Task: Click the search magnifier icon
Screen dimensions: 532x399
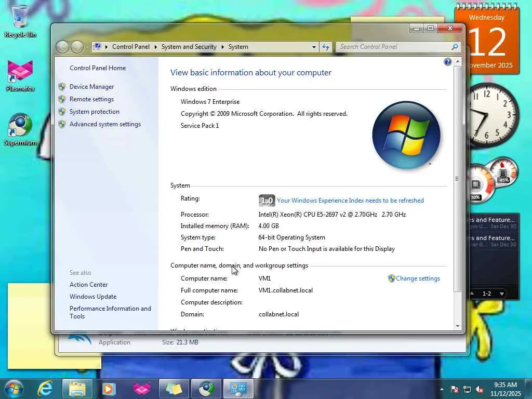Action: (x=455, y=47)
